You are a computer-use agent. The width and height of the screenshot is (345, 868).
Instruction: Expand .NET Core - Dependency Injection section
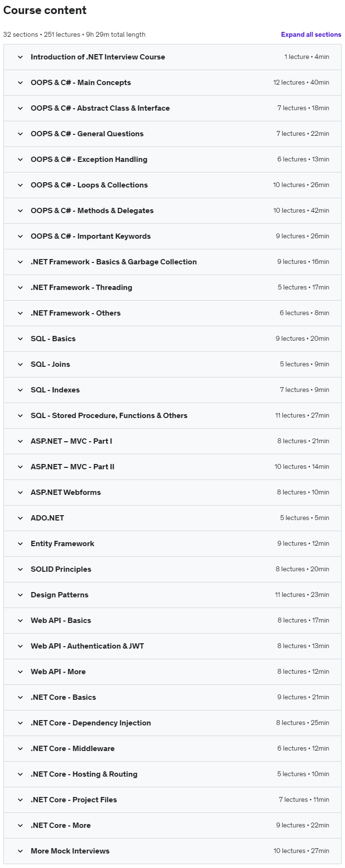[x=172, y=723]
